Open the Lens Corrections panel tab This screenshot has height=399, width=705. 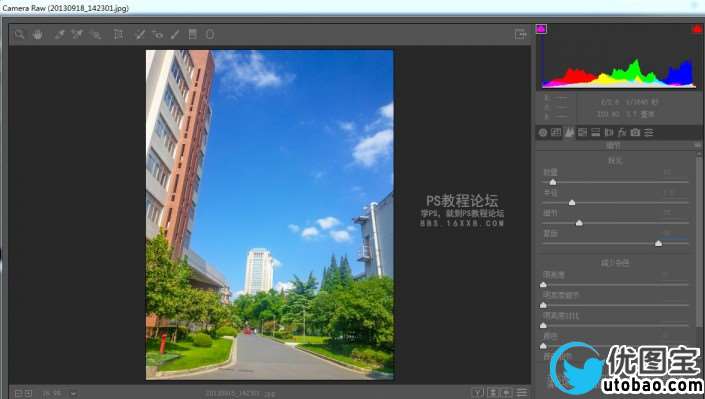609,132
